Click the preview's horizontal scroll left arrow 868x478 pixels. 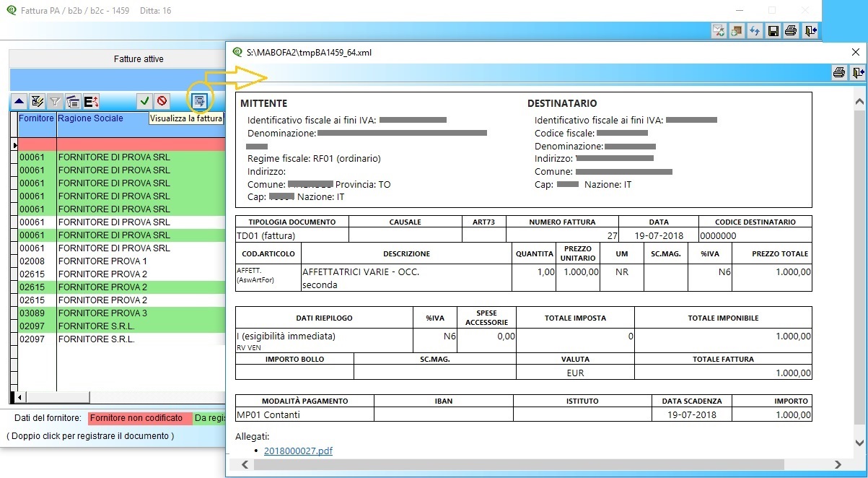click(245, 465)
